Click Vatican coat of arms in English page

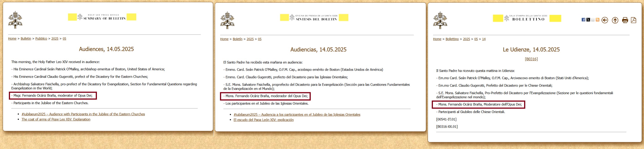pyautogui.click(x=15, y=20)
